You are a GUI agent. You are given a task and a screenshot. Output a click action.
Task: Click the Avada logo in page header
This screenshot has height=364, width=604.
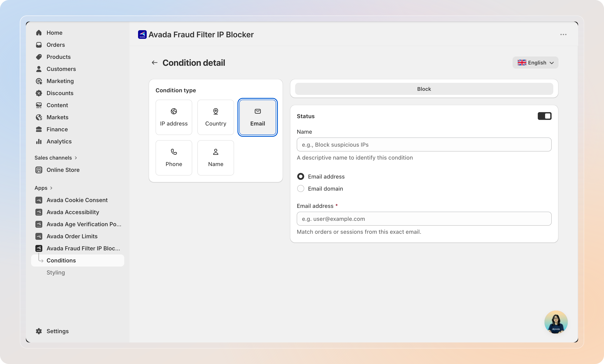coord(142,35)
